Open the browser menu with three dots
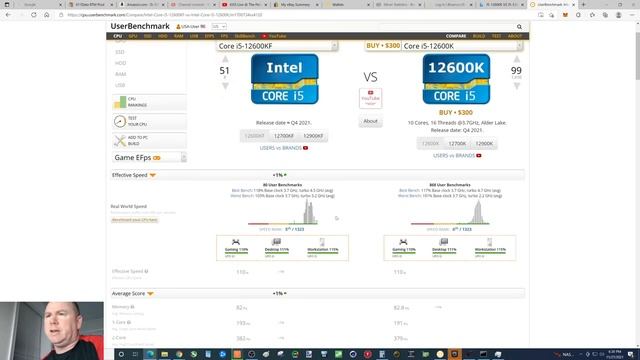This screenshot has width=640, height=360. (631, 15)
